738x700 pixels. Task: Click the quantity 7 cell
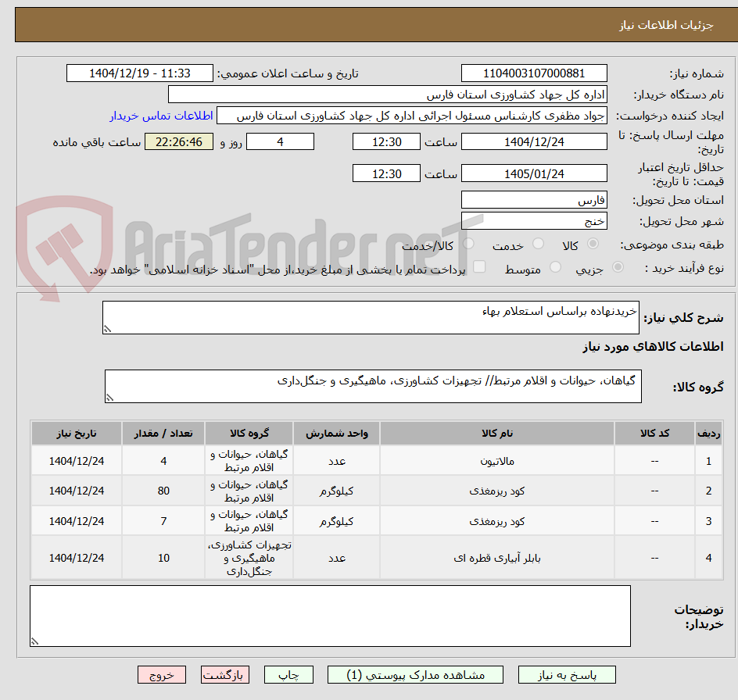(x=163, y=521)
